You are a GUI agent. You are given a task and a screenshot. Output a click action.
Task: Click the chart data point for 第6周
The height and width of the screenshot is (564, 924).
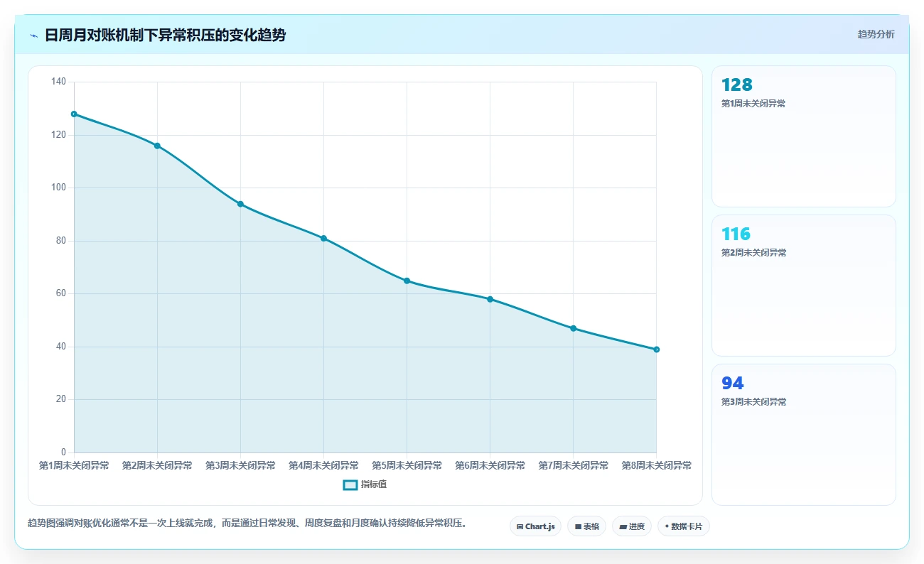490,299
